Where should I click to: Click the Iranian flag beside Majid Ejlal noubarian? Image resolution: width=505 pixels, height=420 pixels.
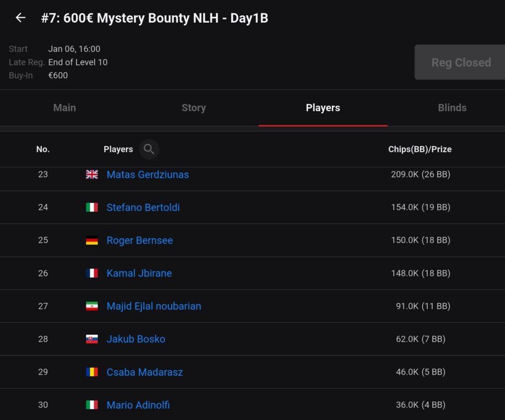[x=92, y=306]
